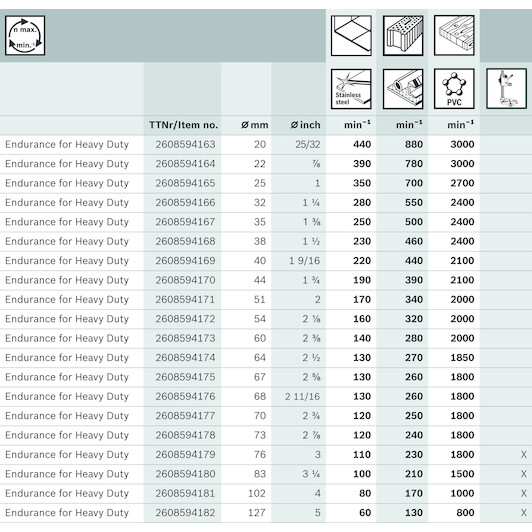The height and width of the screenshot is (532, 532).
Task: Click the 1 9/16 inch size cell
Action: [304, 261]
